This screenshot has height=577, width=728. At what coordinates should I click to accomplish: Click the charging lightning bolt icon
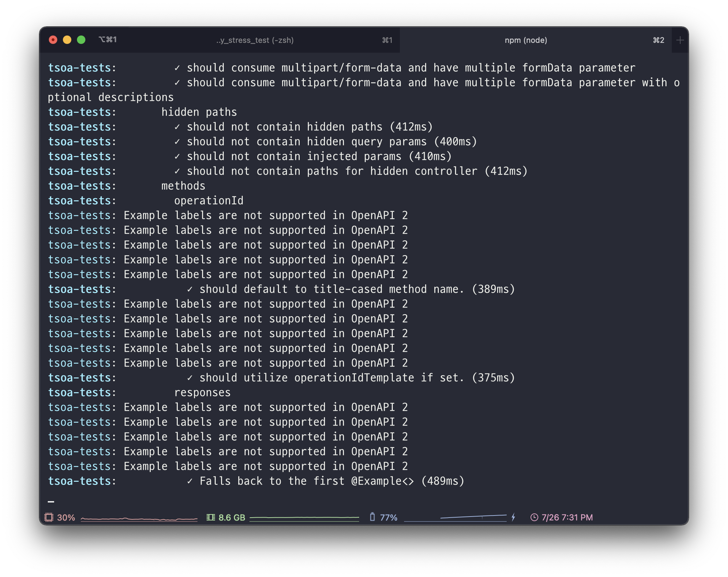pos(513,517)
